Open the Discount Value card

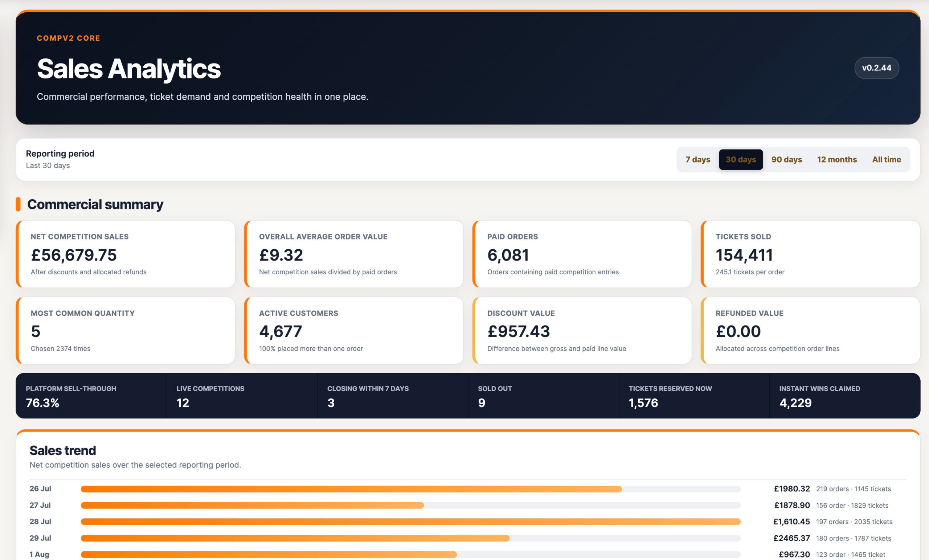[x=582, y=330]
